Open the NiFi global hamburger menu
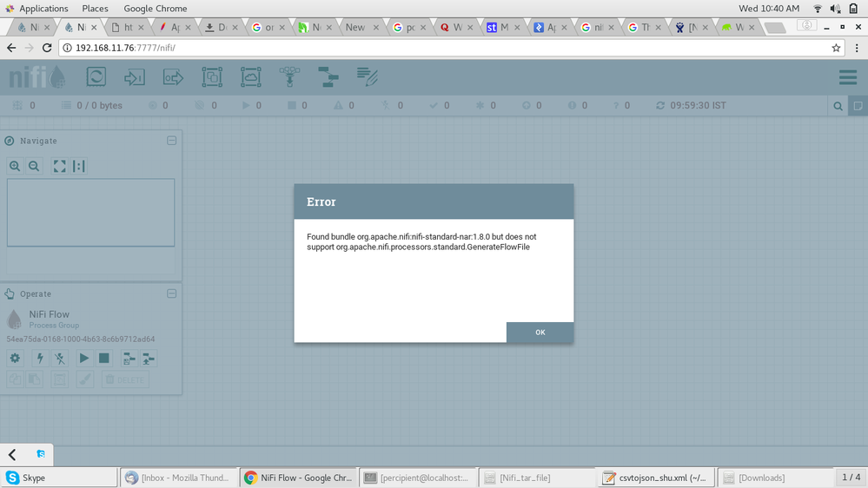Viewport: 868px width, 488px height. [x=847, y=77]
